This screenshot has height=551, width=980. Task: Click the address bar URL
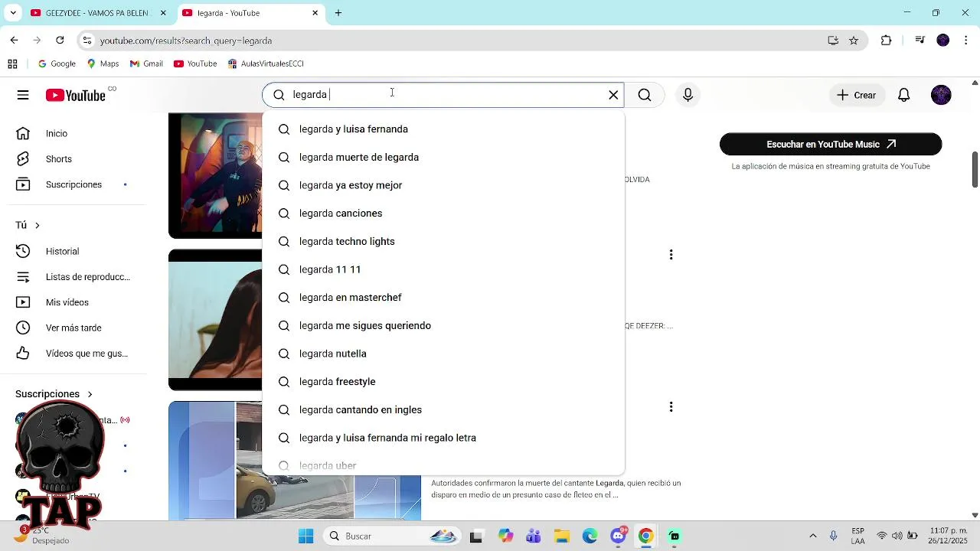click(186, 41)
